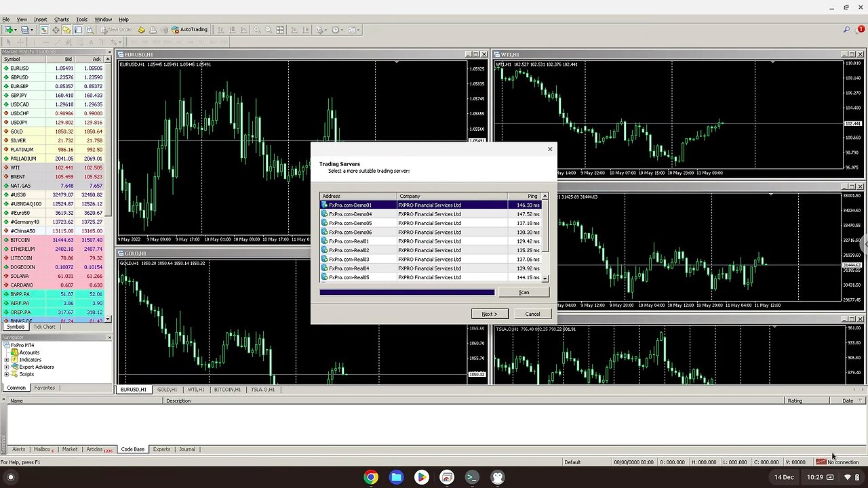Open Google Chrome from the shelf
The width and height of the screenshot is (868, 488).
pyautogui.click(x=370, y=477)
